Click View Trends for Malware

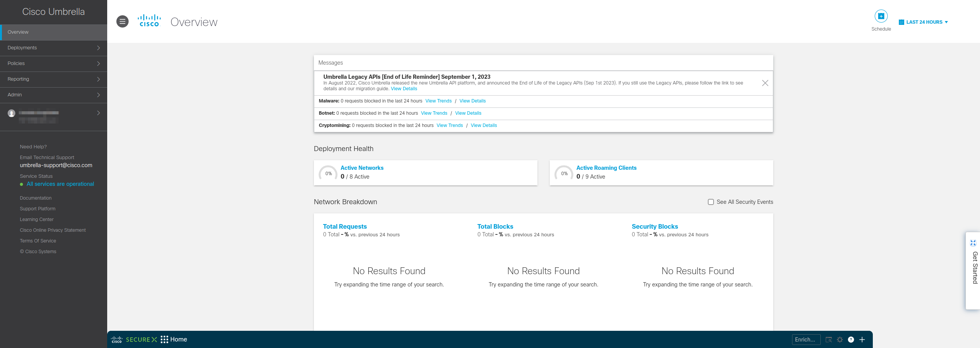[x=438, y=101]
